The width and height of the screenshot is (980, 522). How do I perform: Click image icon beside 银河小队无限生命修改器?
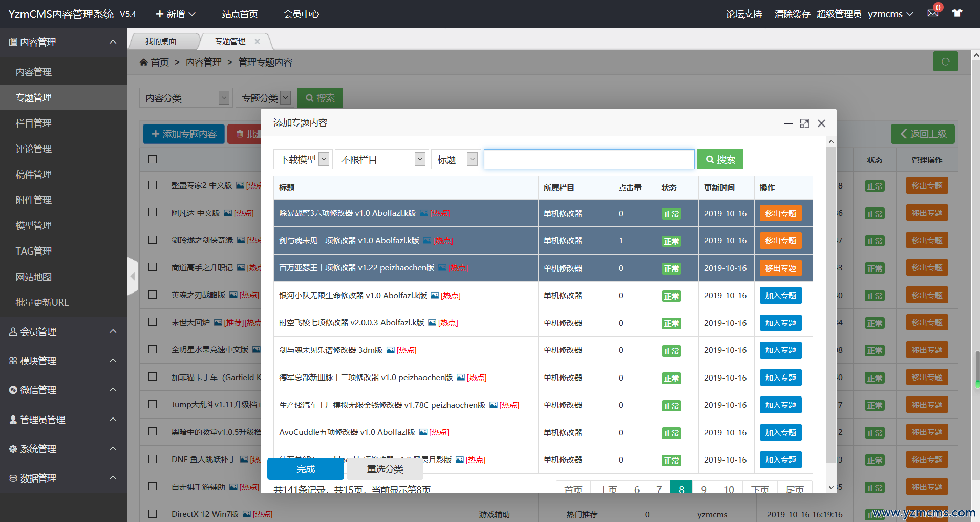click(435, 296)
